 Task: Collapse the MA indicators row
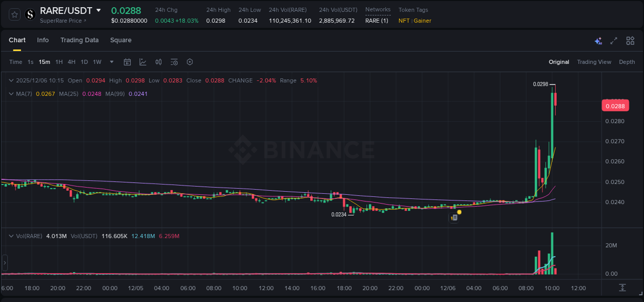pyautogui.click(x=11, y=94)
